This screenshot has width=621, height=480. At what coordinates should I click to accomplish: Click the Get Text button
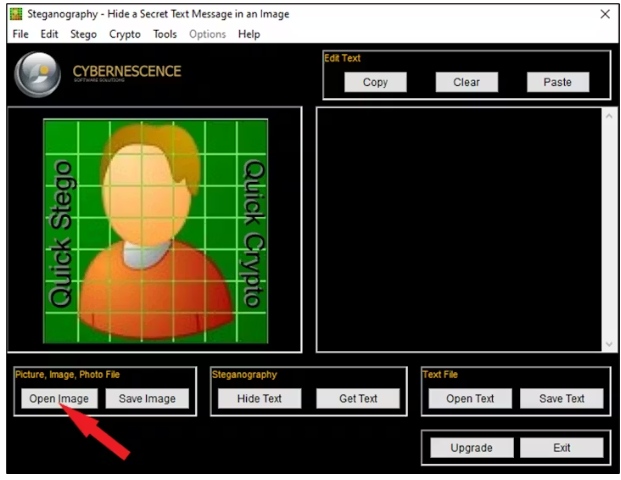[x=358, y=398]
